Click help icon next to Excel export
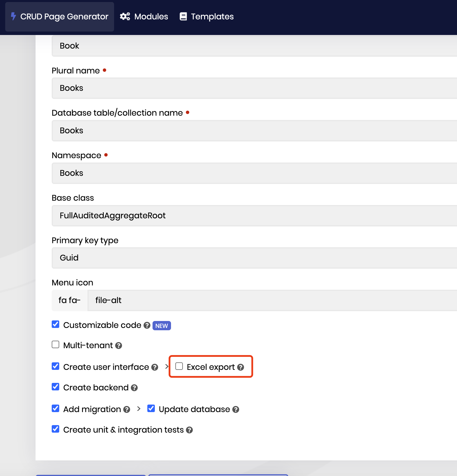This screenshot has height=476, width=457. point(241,367)
